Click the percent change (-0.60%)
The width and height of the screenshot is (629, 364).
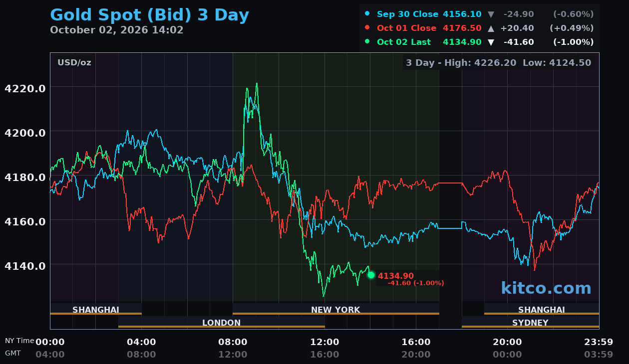tap(574, 14)
